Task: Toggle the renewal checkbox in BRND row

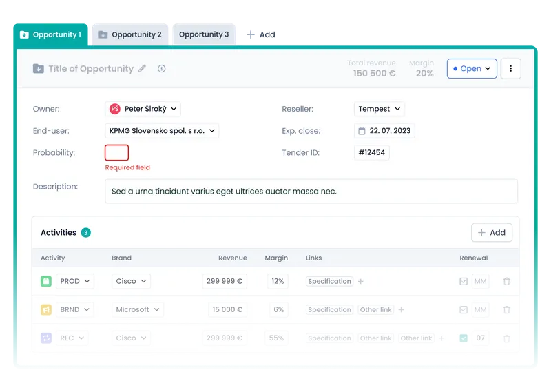Action: [464, 310]
